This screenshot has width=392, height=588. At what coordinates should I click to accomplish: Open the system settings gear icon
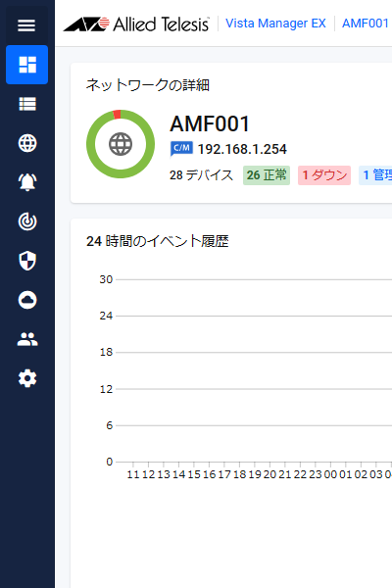pyautogui.click(x=27, y=378)
